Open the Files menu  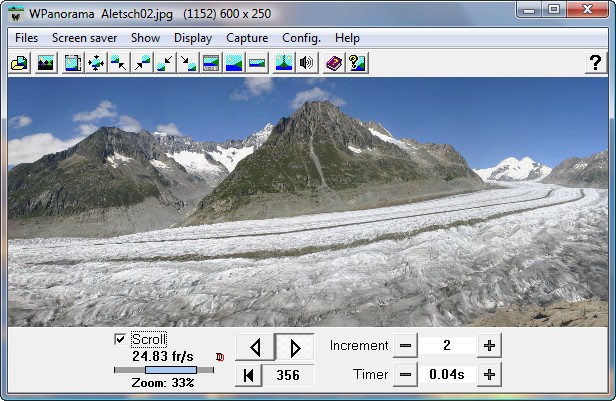pyautogui.click(x=26, y=38)
